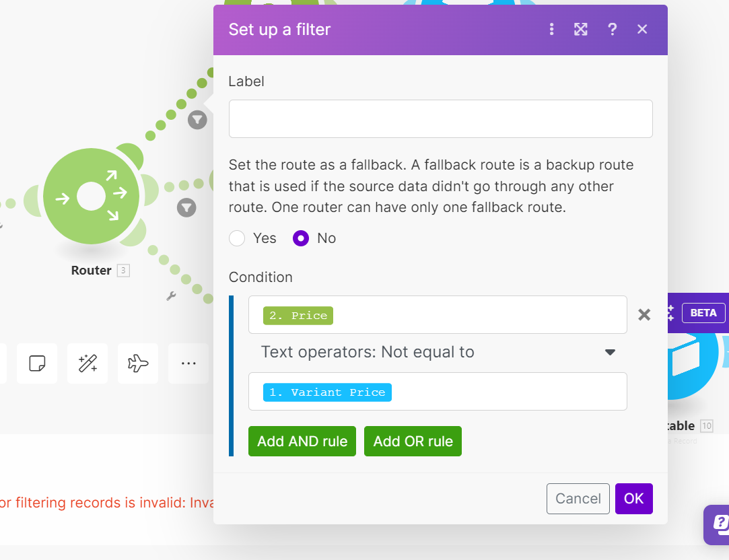The width and height of the screenshot is (729, 560).
Task: Click the upper route filter funnel icon
Action: 197,120
